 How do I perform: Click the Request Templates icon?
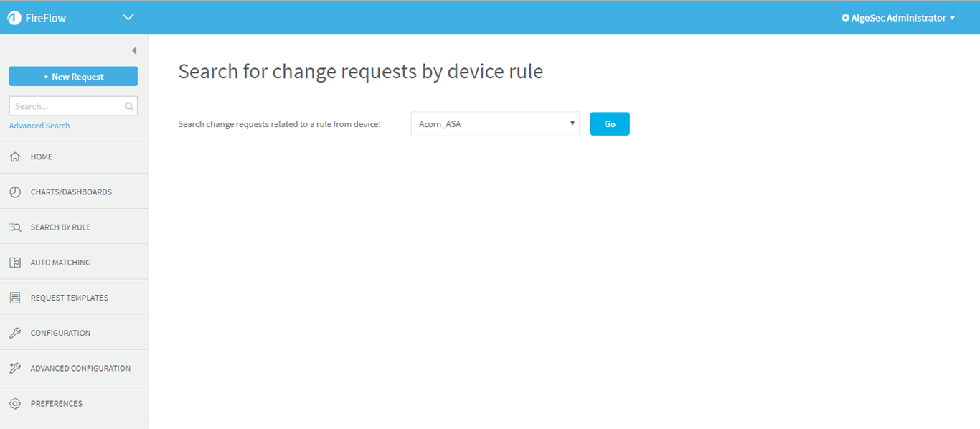[15, 298]
